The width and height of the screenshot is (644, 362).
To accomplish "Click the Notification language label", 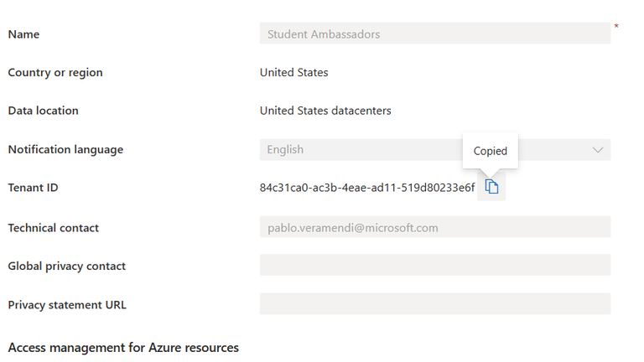I will point(65,150).
